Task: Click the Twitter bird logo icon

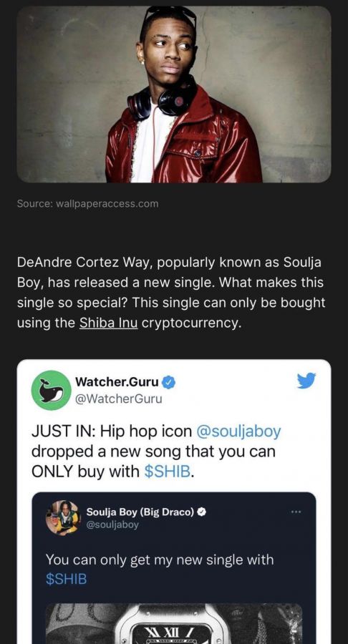Action: tap(306, 381)
